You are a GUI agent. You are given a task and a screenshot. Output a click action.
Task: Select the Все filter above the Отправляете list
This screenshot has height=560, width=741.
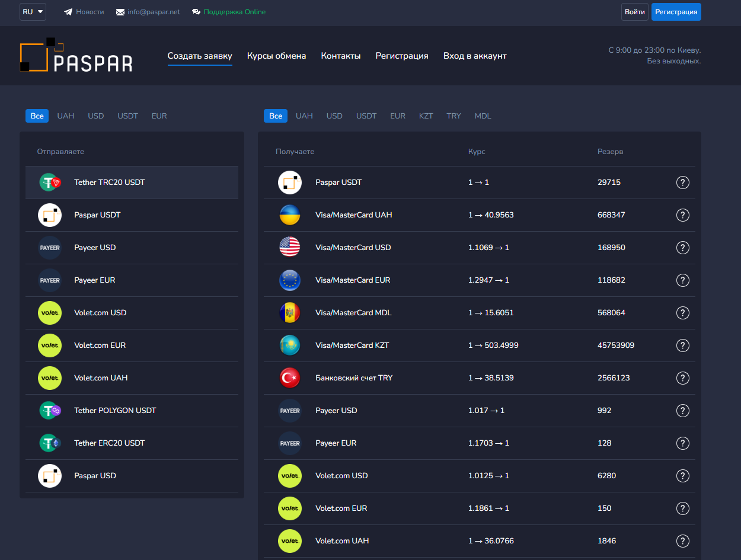tap(37, 116)
